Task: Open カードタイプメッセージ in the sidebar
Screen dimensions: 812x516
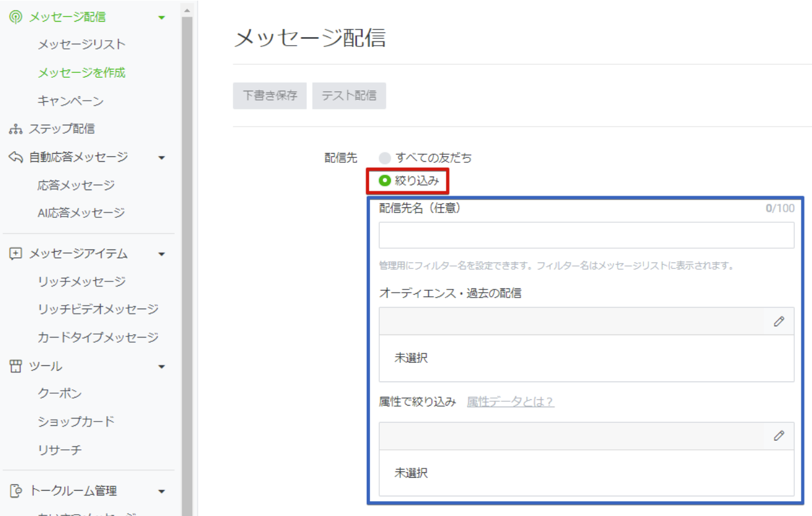Action: [98, 338]
